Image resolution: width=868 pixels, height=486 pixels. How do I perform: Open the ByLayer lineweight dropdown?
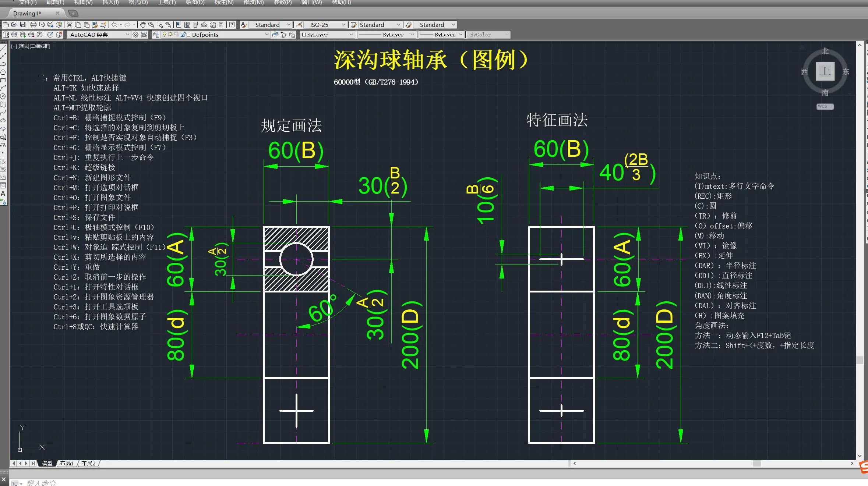(461, 35)
